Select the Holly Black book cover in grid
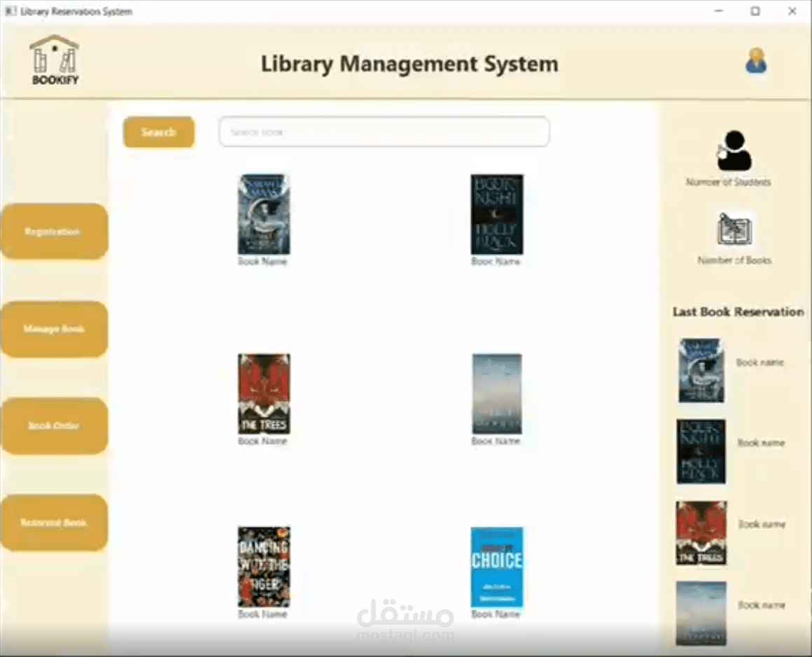This screenshot has height=657, width=812. 496,214
